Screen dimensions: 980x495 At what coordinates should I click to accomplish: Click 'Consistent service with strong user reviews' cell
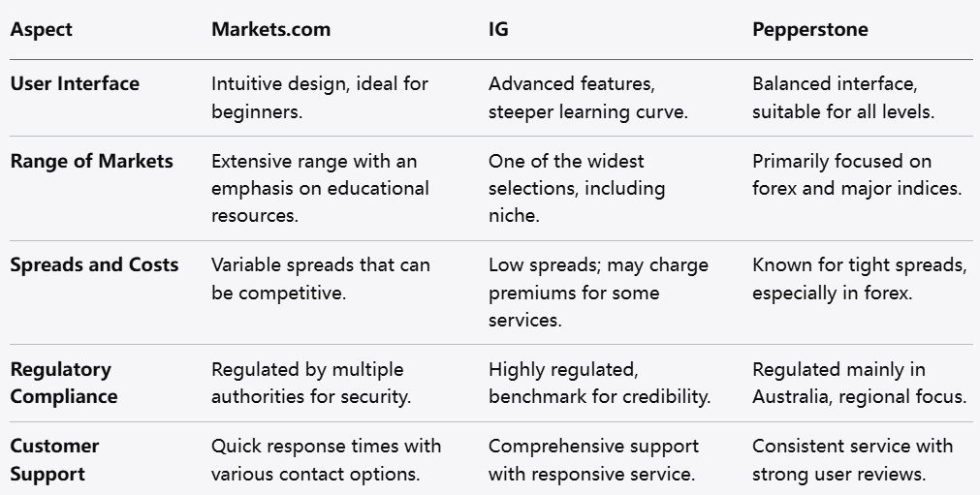[x=852, y=460]
